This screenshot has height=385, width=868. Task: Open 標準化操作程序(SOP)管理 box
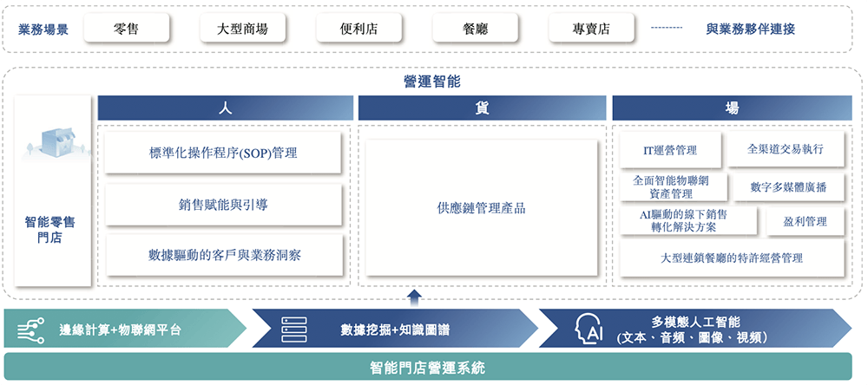224,153
